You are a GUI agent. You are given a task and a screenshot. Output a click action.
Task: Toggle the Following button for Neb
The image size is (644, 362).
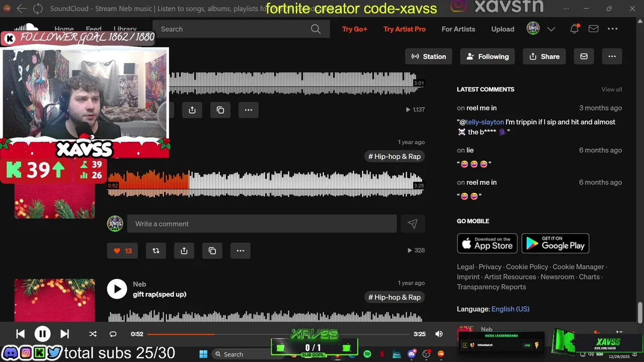[488, 56]
